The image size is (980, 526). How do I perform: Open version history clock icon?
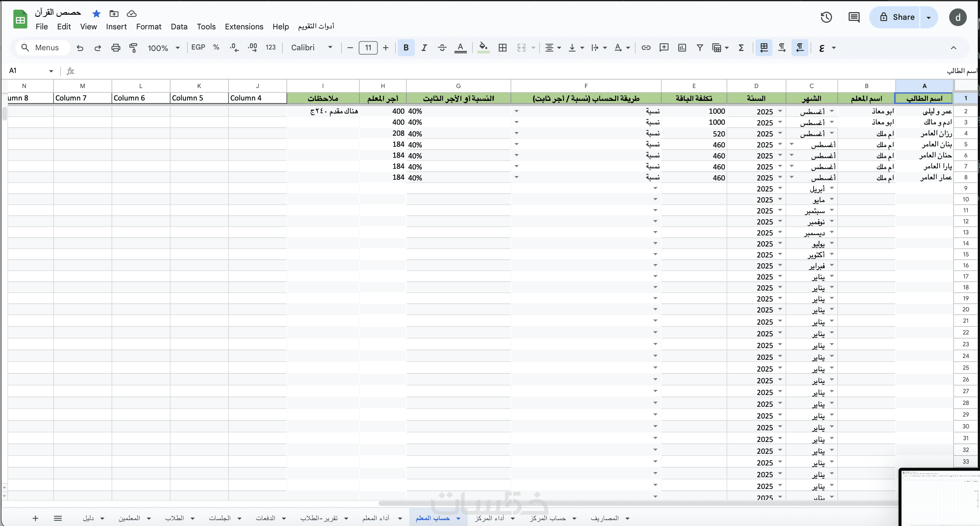826,17
